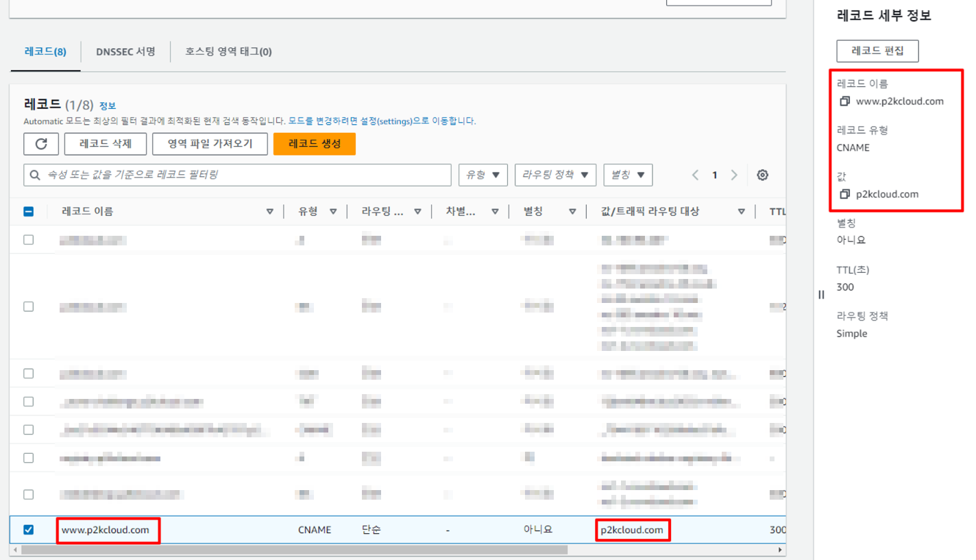This screenshot has height=560, width=976.
Task: Uncheck the www.p2kcloud.com record checkbox
Action: (29, 529)
